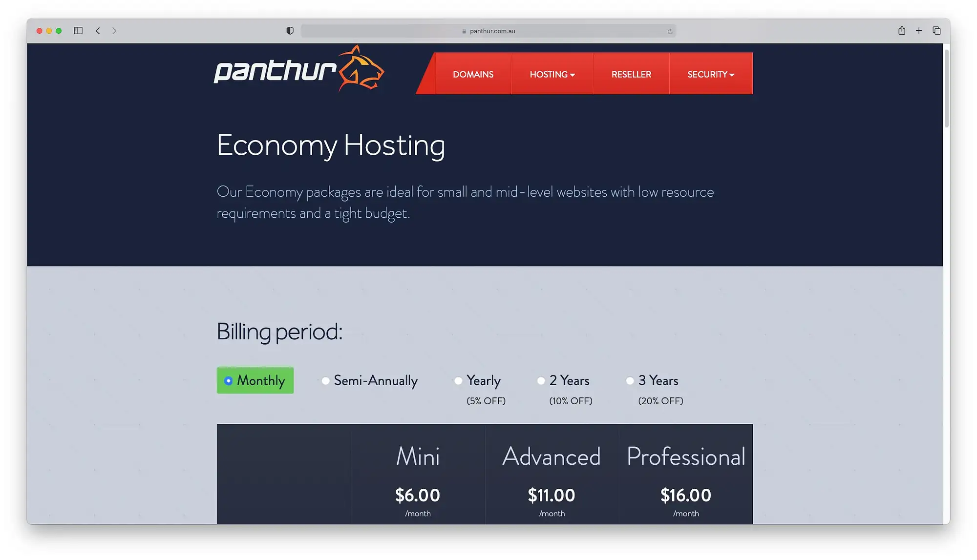This screenshot has width=977, height=560.
Task: Open the Hosting dropdown menu
Action: 552,74
